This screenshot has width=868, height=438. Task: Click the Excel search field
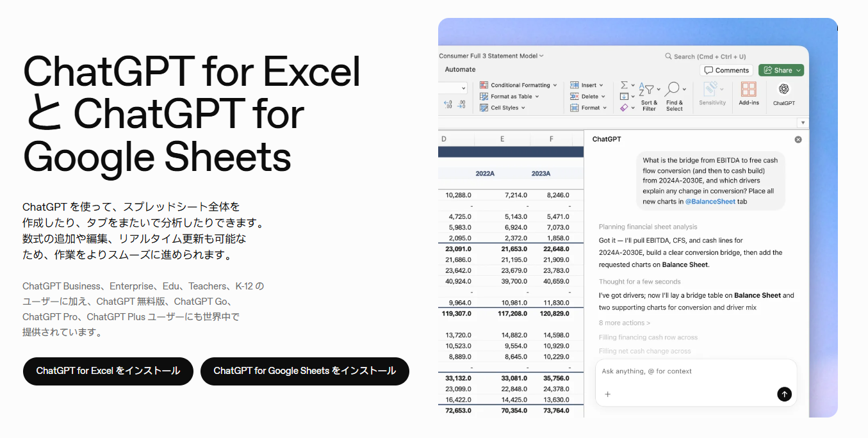[705, 56]
